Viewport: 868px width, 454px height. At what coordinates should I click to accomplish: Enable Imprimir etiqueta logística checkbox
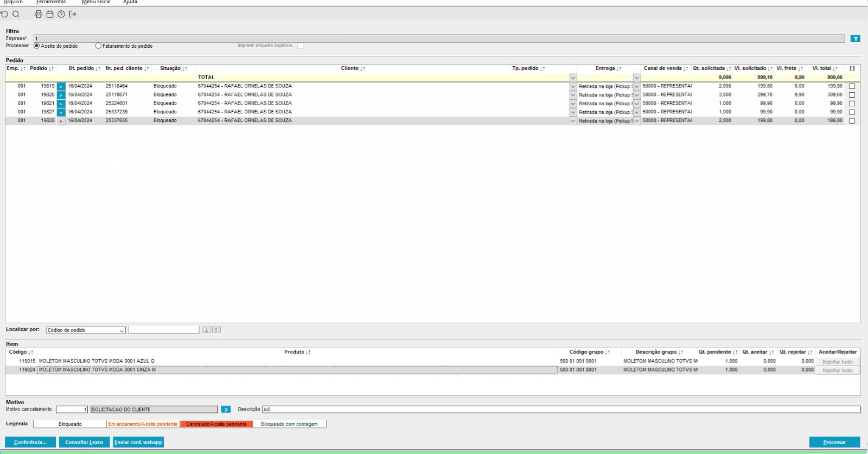click(x=300, y=46)
